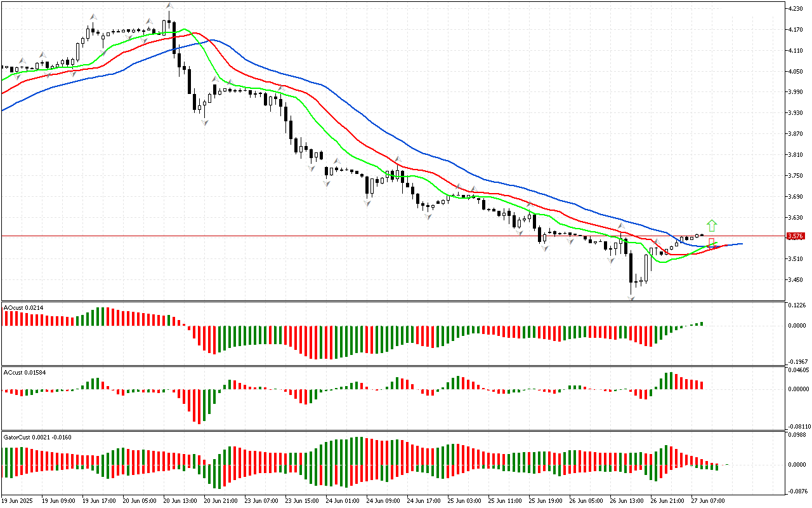
Task: Select the AOcust 0.0214 indicator label
Action: (x=24, y=307)
